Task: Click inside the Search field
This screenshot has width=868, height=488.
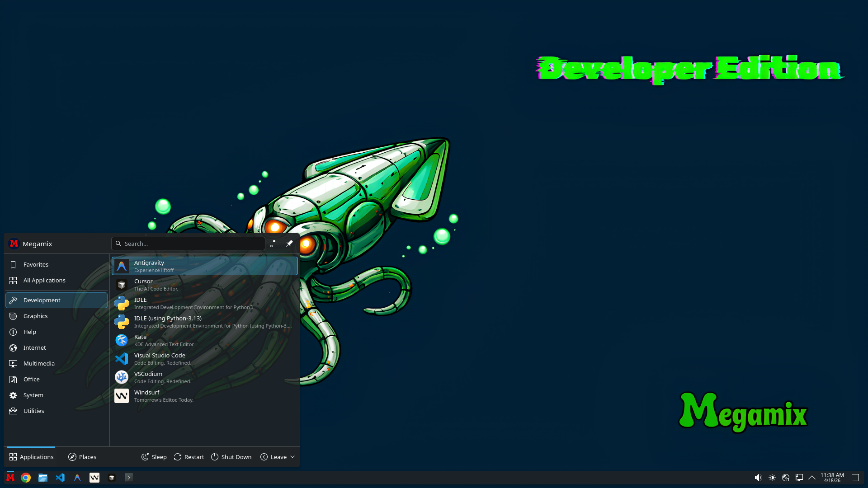Action: (188, 243)
